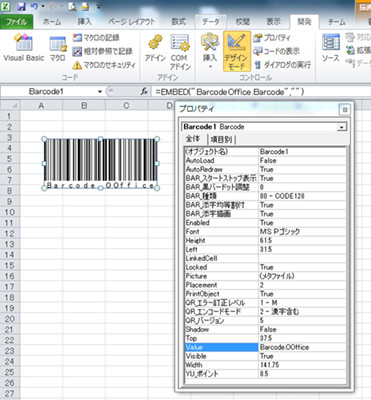Select the 項目別 tab in properties

pyautogui.click(x=222, y=139)
